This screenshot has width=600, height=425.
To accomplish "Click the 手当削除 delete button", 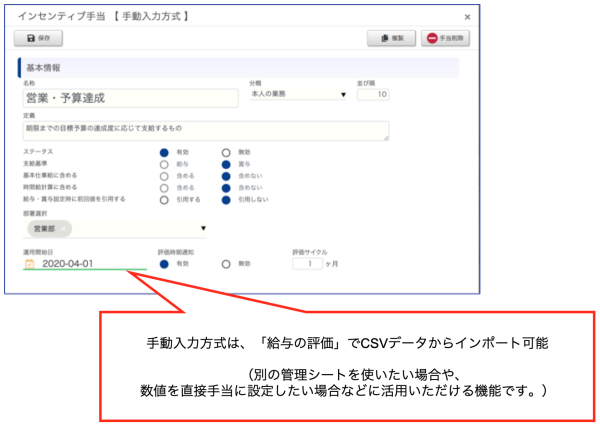I will pyautogui.click(x=445, y=38).
